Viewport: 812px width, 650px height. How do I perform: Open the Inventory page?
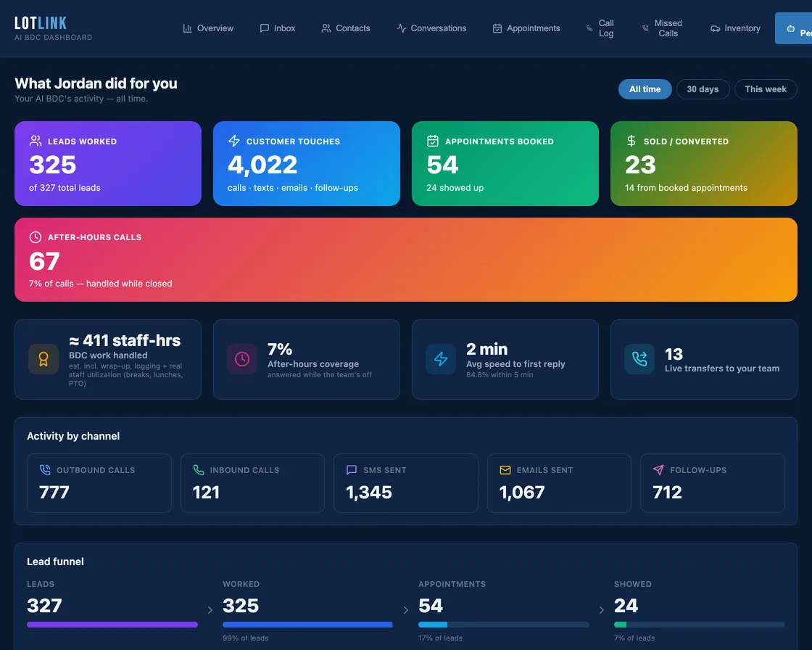click(x=735, y=28)
